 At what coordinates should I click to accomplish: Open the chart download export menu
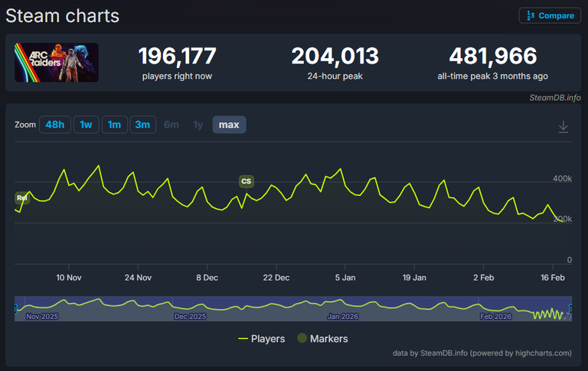(563, 127)
